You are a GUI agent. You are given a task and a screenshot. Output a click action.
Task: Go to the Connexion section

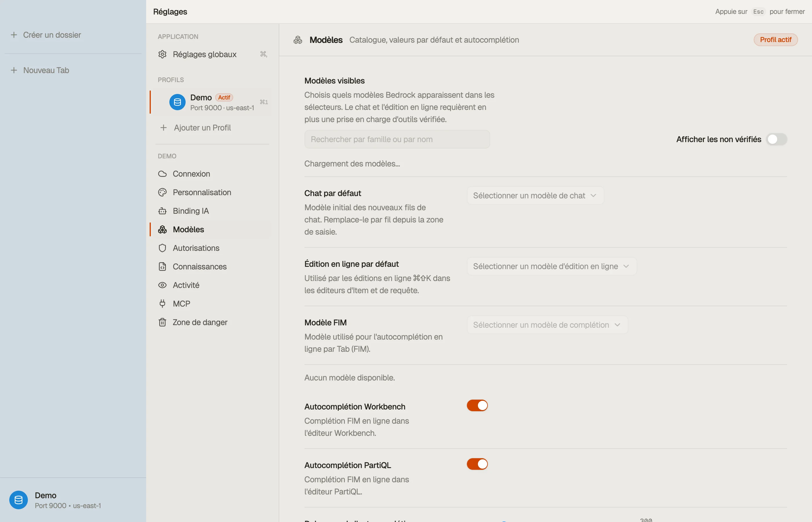(212, 174)
